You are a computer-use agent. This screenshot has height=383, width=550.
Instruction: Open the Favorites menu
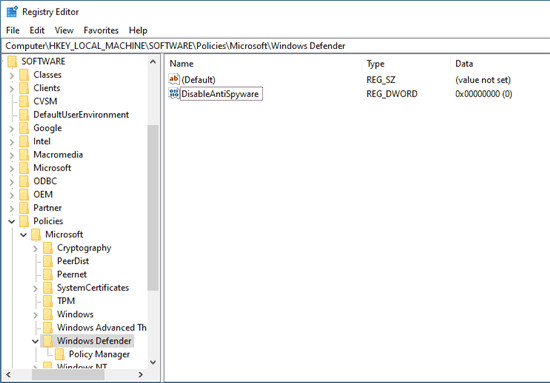click(101, 31)
